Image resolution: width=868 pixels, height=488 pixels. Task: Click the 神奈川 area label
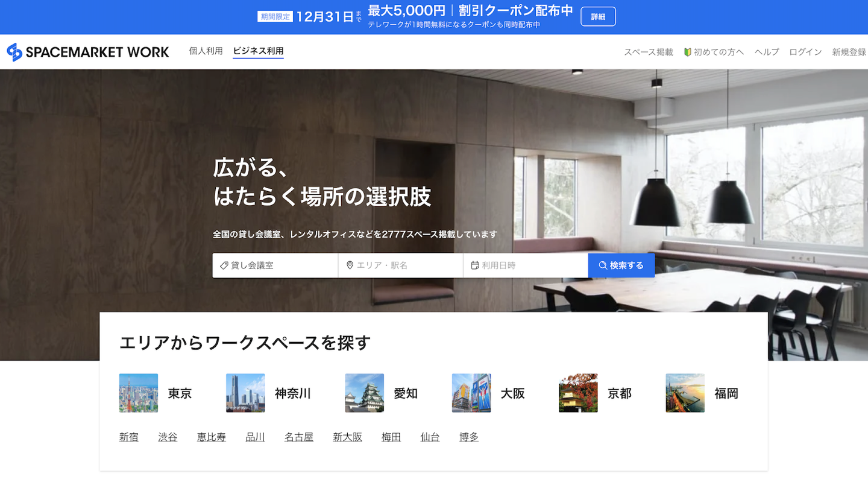point(293,393)
